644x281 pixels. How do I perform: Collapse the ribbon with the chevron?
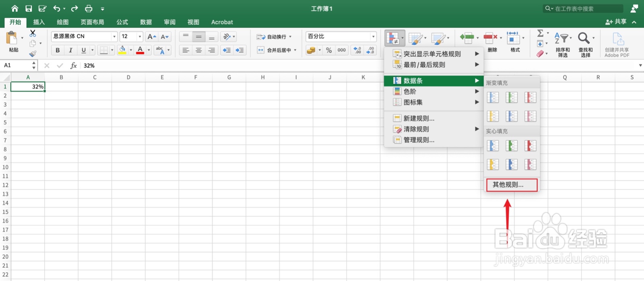[634, 22]
